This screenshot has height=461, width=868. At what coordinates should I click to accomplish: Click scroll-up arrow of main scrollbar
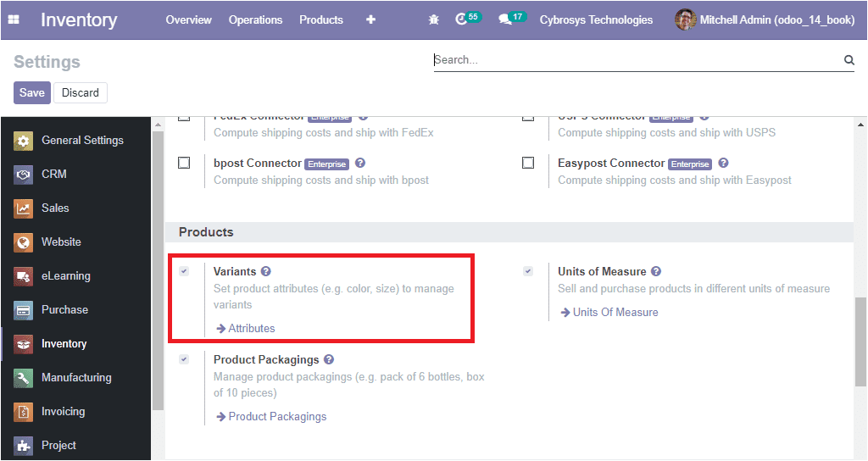[x=860, y=125]
